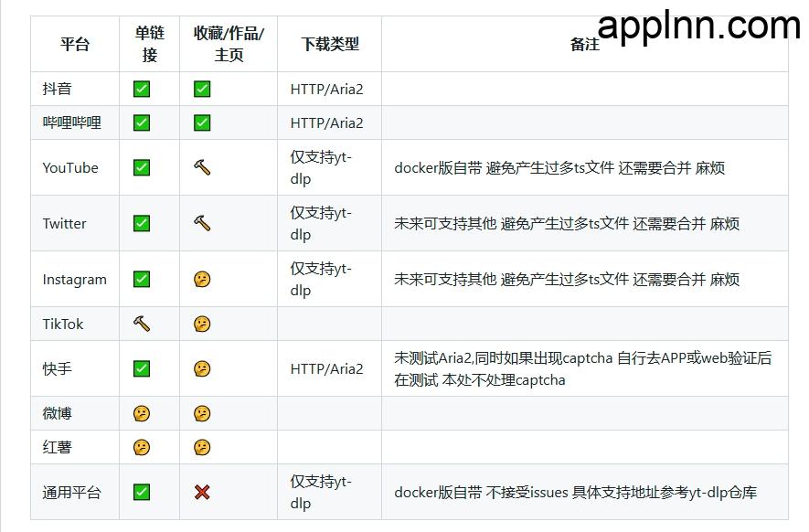Click 仅支持yt-dlp in the 通用平台 row
Viewport: 809px width, 532px height.
pos(321,492)
